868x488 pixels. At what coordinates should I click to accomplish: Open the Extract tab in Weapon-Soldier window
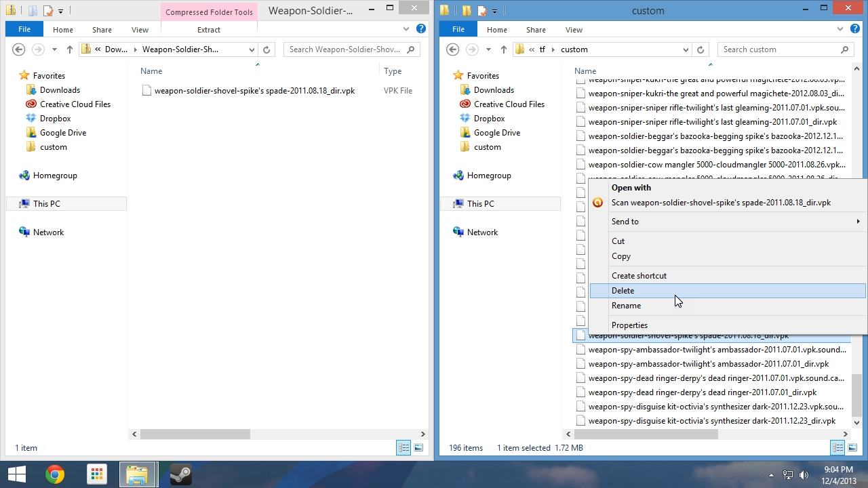pos(209,30)
